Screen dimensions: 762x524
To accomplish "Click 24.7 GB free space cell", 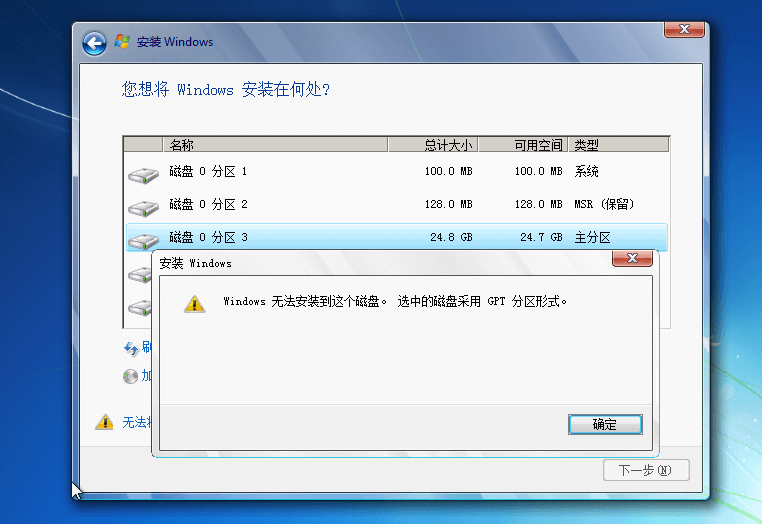I will (541, 237).
